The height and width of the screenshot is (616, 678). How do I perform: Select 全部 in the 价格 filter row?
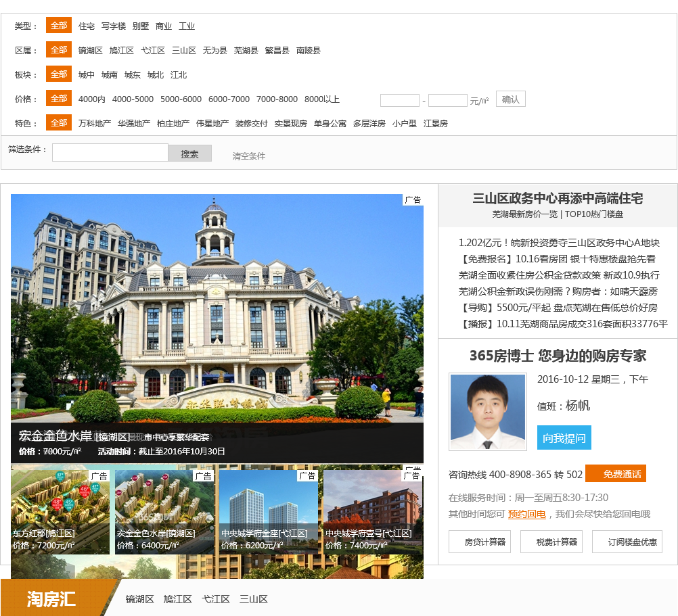point(59,99)
